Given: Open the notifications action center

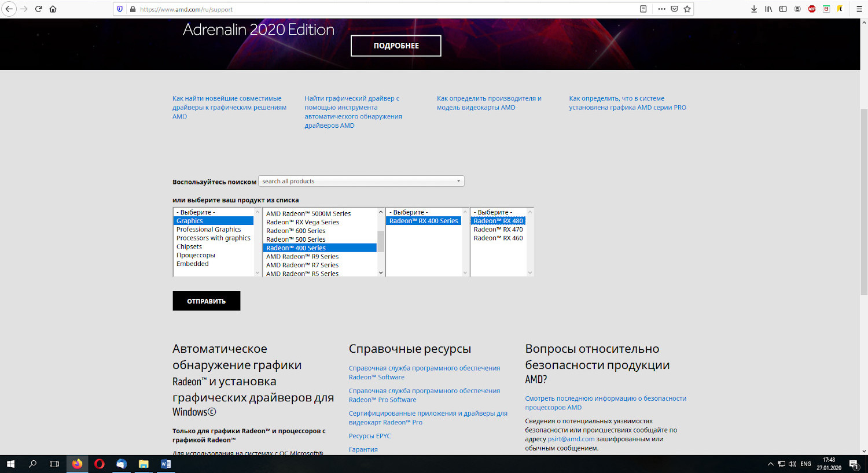Looking at the screenshot, I should 854,464.
